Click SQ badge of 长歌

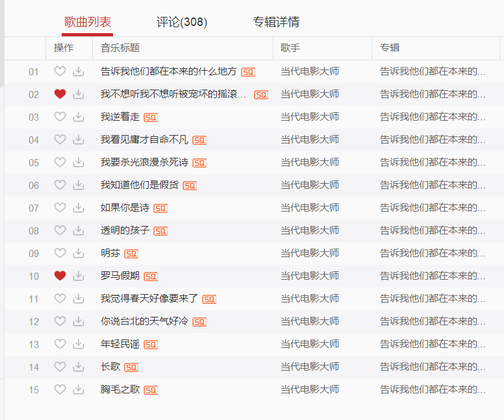tap(131, 367)
